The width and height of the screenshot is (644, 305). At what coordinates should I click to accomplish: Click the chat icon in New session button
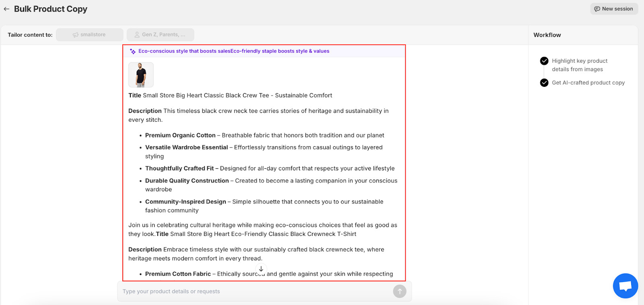click(x=597, y=9)
